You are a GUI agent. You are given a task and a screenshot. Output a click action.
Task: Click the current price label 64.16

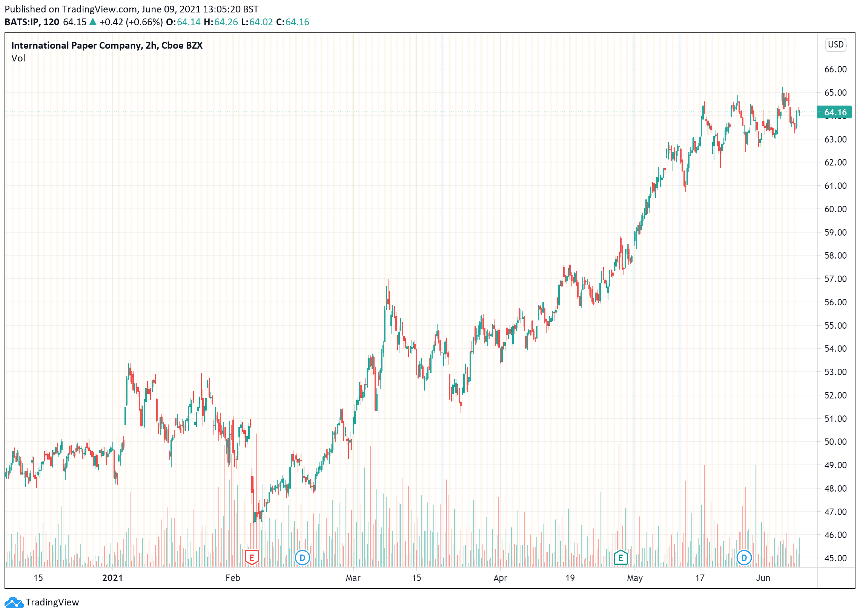[834, 112]
